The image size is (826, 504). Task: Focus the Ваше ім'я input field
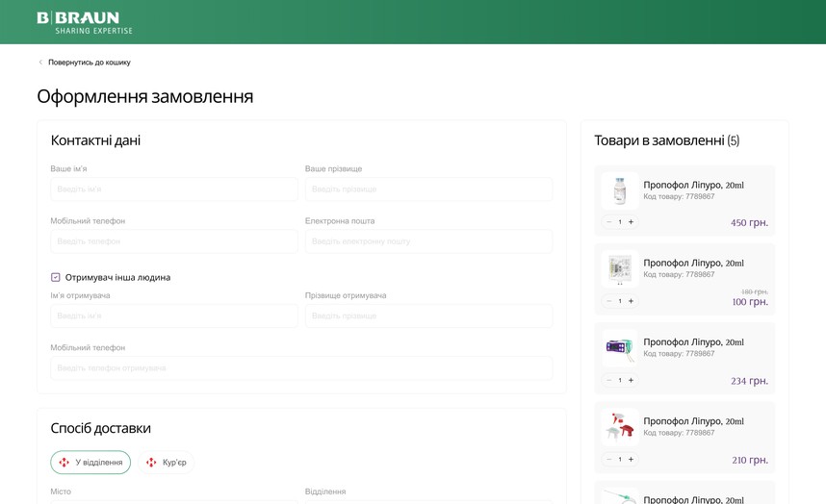pyautogui.click(x=174, y=189)
